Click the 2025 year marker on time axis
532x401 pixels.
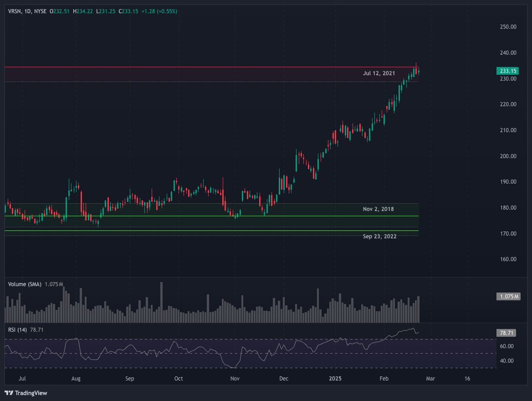(335, 378)
